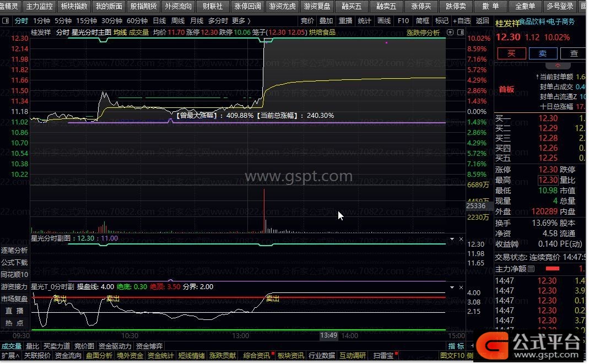Open dropdown arrow of 星光分时副图 panel
589x364 pixels.
(x=452, y=239)
